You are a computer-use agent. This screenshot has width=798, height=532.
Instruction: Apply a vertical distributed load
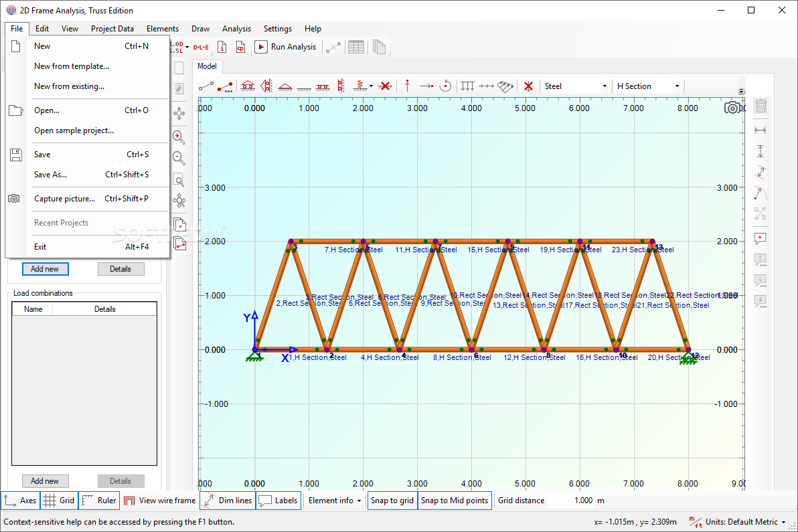pyautogui.click(x=468, y=86)
